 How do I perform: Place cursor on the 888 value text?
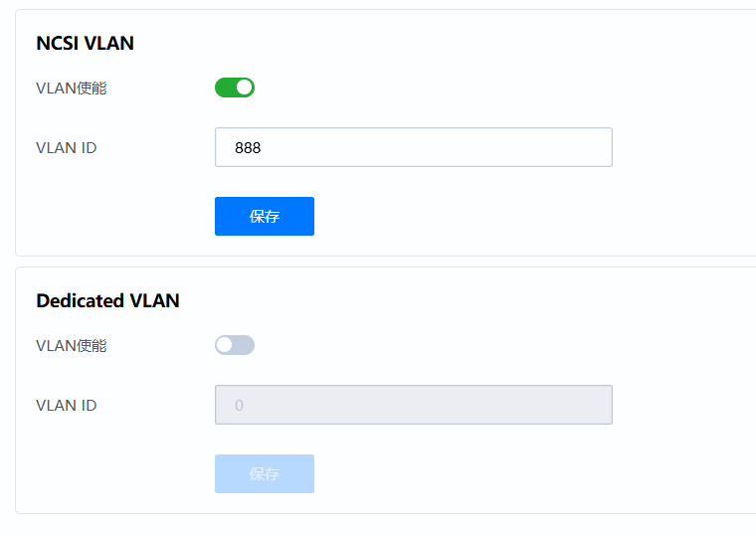248,148
